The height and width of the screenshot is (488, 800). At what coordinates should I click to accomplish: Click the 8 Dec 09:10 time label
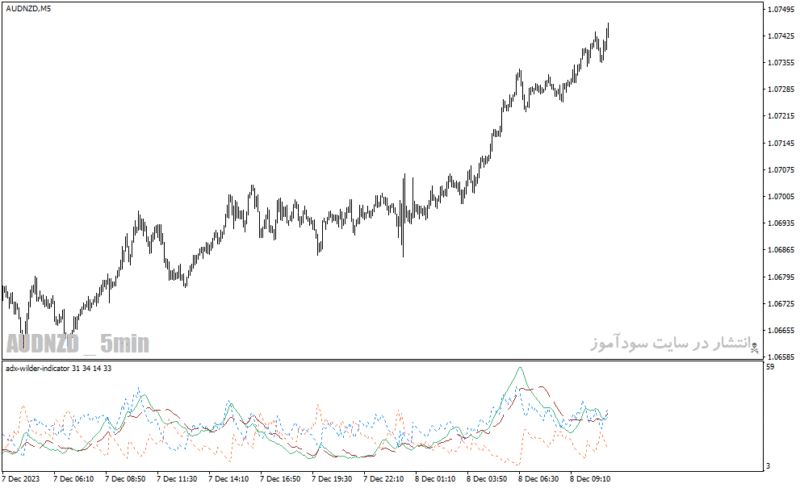[590, 479]
